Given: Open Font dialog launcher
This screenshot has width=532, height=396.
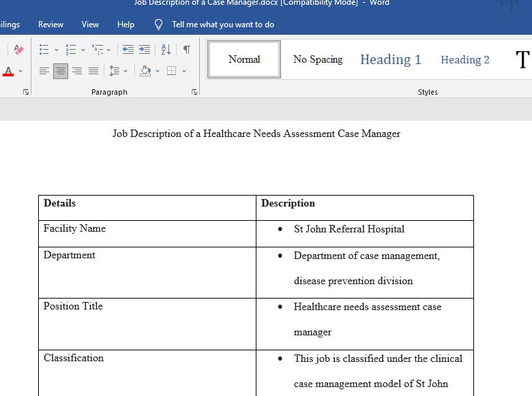Looking at the screenshot, I should [x=26, y=92].
